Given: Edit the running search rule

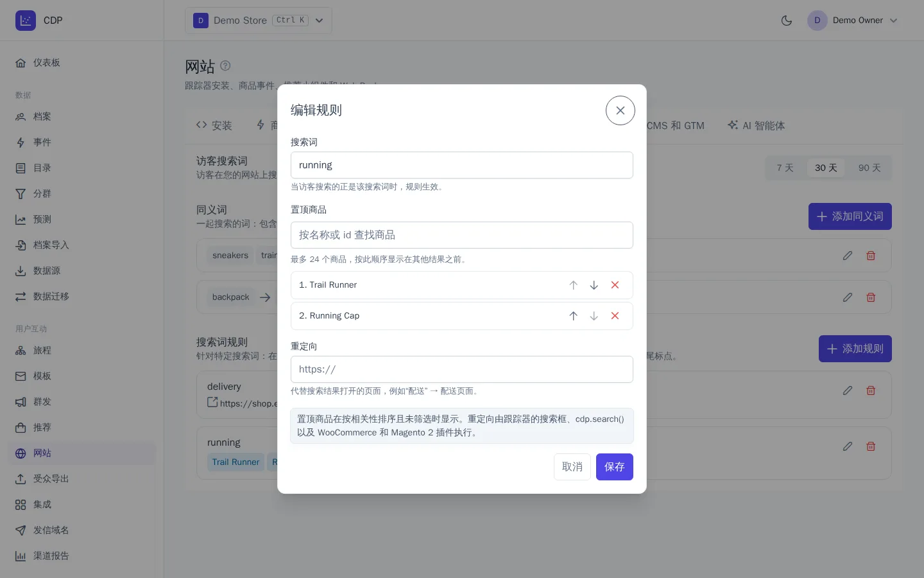Looking at the screenshot, I should pos(848,446).
